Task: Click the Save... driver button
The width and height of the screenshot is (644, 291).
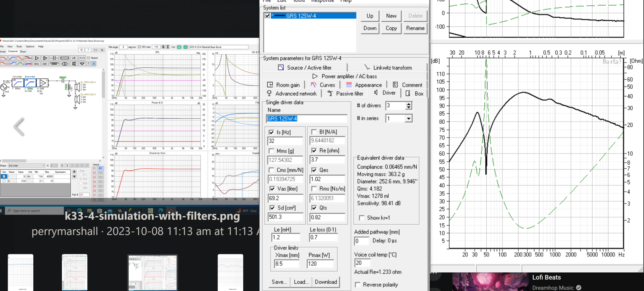Action: (x=279, y=282)
